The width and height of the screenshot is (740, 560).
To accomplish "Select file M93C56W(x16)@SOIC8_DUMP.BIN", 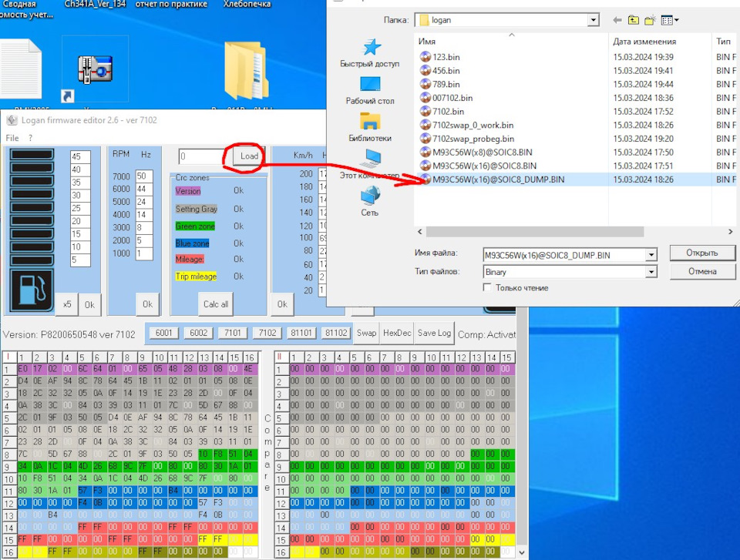I will 498,179.
